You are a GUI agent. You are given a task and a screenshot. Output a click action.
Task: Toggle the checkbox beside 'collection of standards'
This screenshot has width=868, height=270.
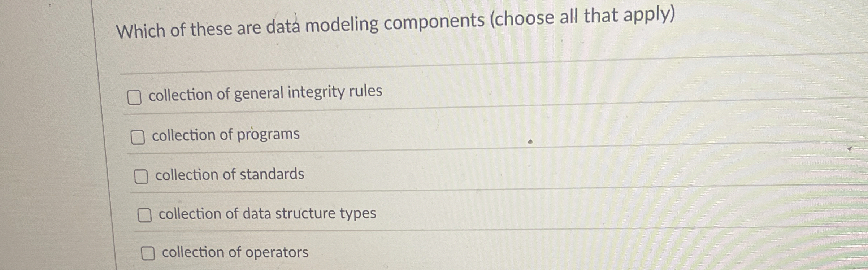[141, 176]
